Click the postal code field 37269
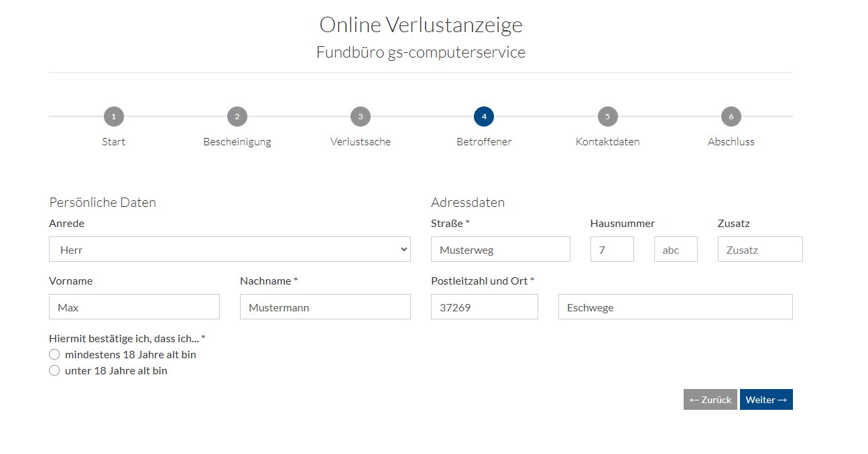 [x=484, y=307]
